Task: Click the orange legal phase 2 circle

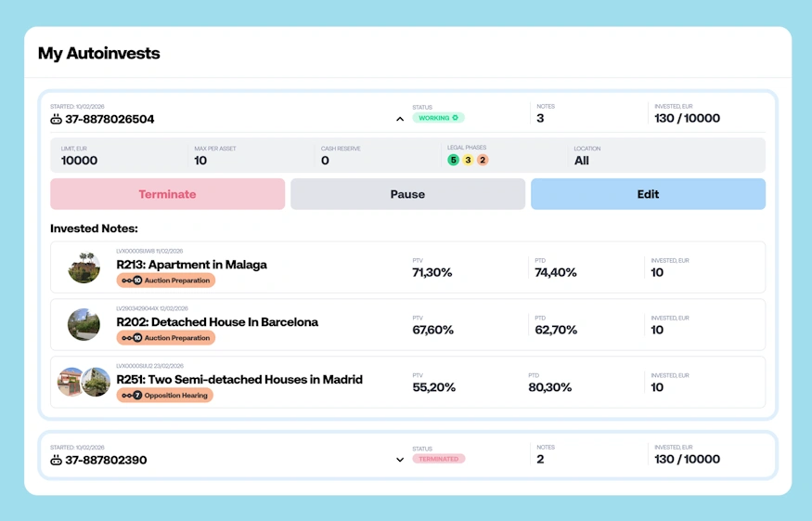Action: pyautogui.click(x=483, y=160)
